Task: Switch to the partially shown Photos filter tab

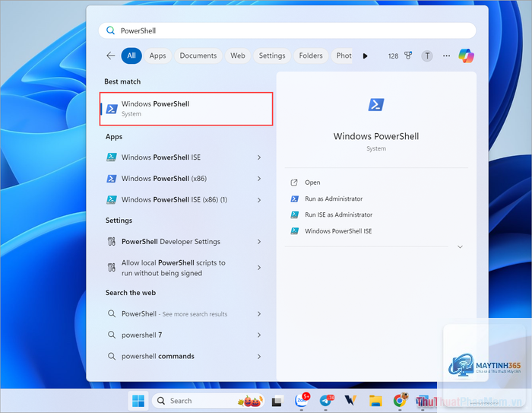Action: (x=342, y=56)
